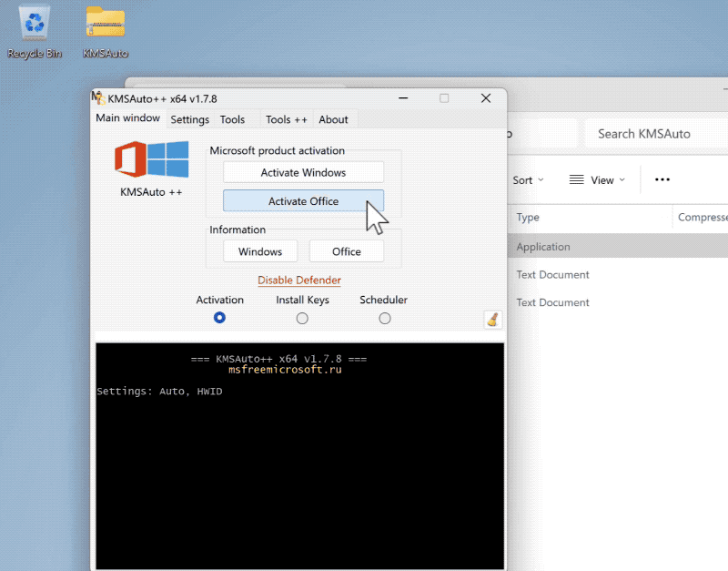Screen dimensions: 728x571
Task: Select the second Text Document row in Explorer
Action: coord(619,302)
